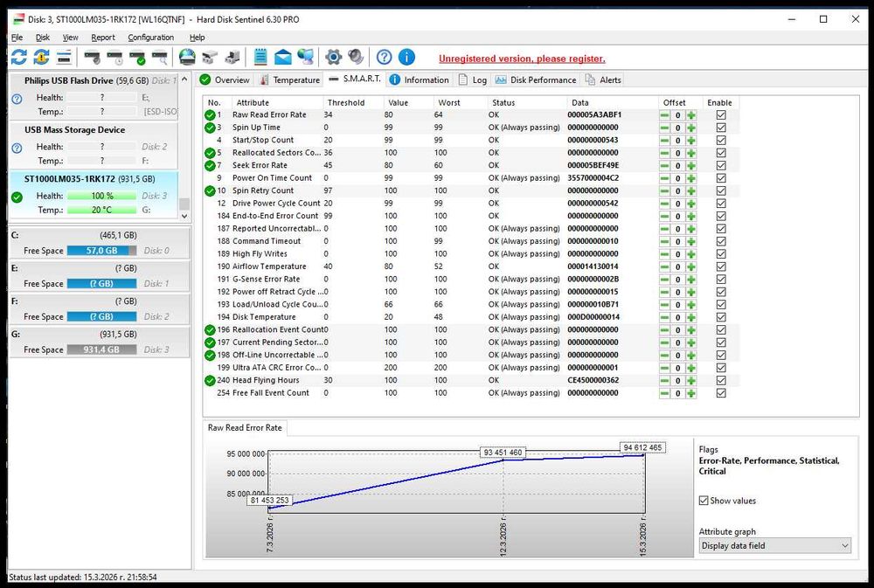Image resolution: width=874 pixels, height=588 pixels.
Task: Switch to the Disk Performance tab
Action: tap(536, 80)
